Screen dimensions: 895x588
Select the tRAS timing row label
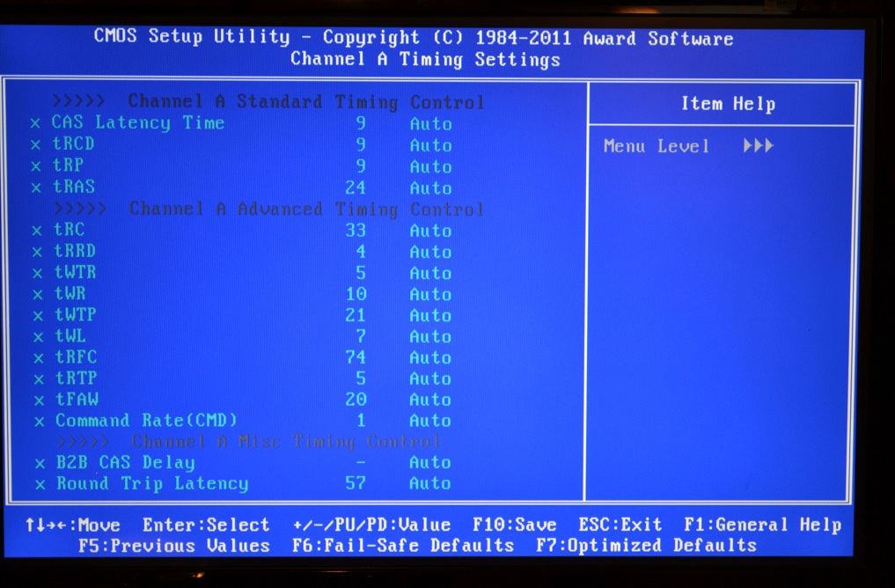74,187
